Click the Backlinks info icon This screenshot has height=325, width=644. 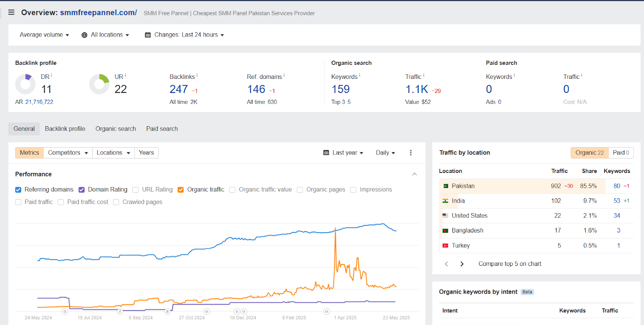[197, 75]
